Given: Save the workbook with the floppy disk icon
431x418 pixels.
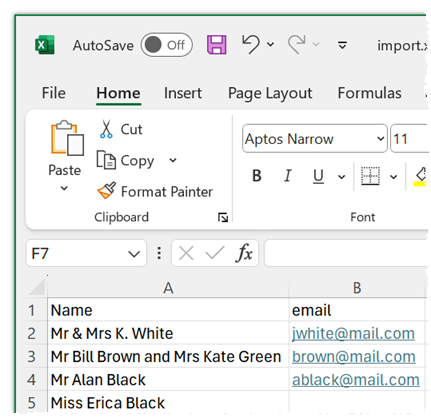Looking at the screenshot, I should pos(217,45).
